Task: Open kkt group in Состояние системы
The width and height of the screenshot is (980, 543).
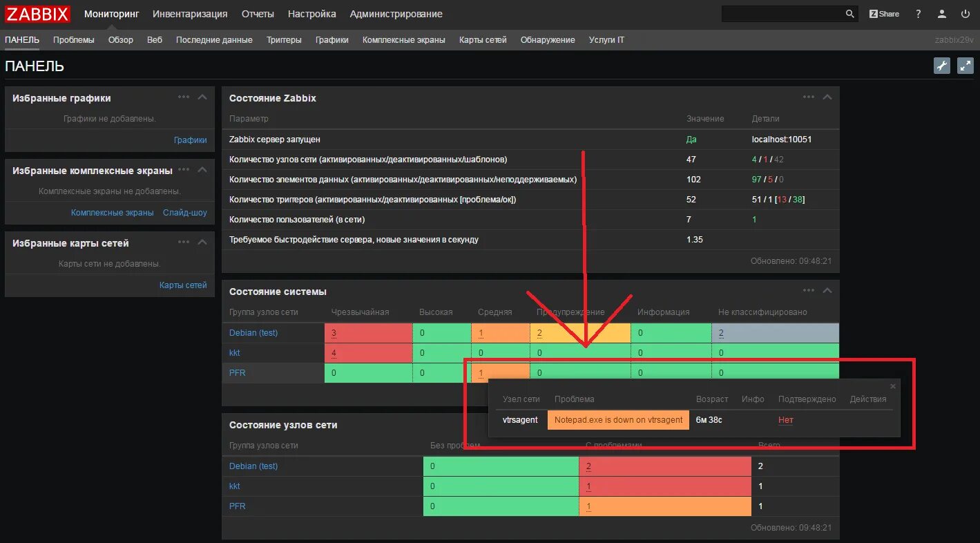Action: 235,353
